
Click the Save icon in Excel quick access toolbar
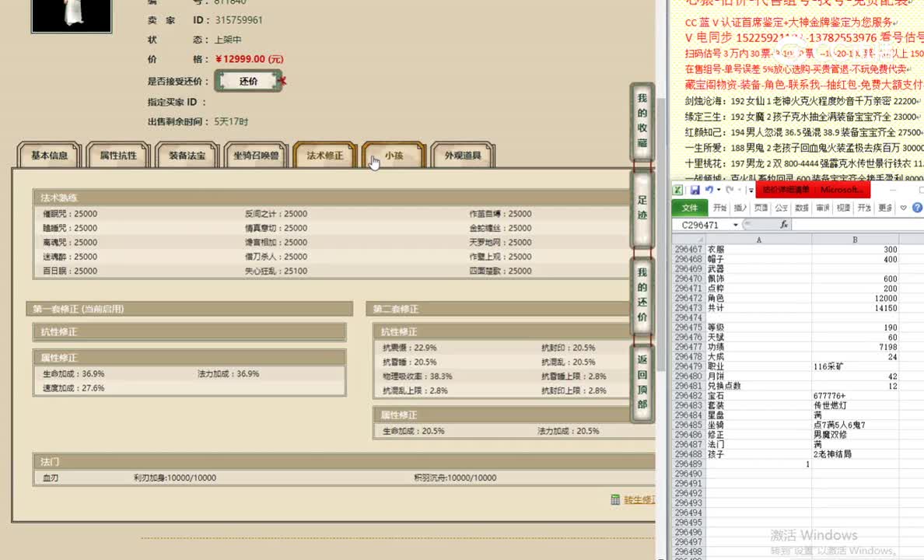(695, 189)
